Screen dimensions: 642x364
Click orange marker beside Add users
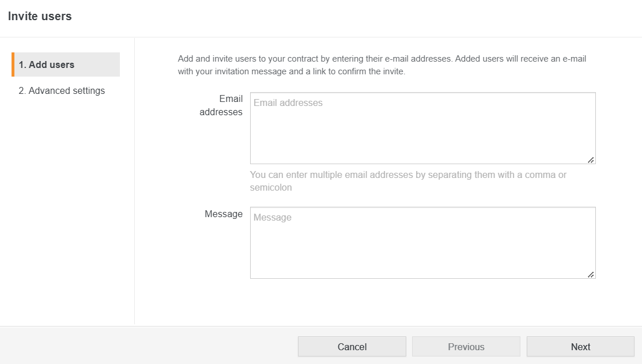point(13,65)
